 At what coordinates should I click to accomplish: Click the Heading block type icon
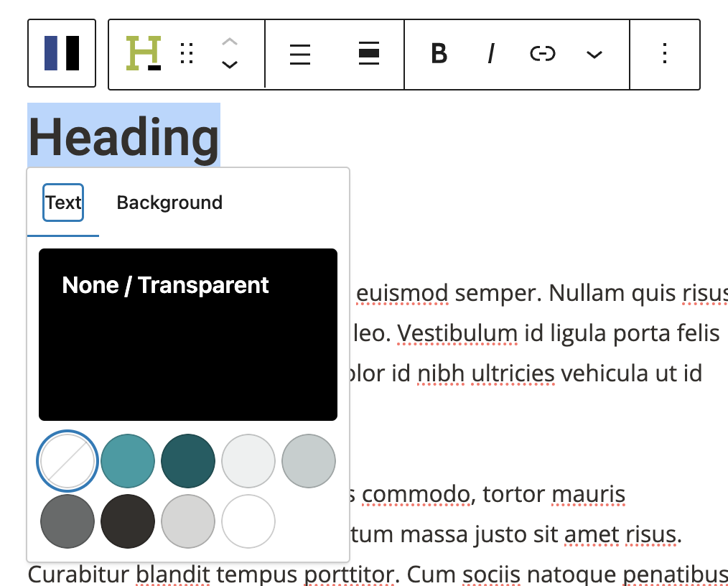pos(144,54)
